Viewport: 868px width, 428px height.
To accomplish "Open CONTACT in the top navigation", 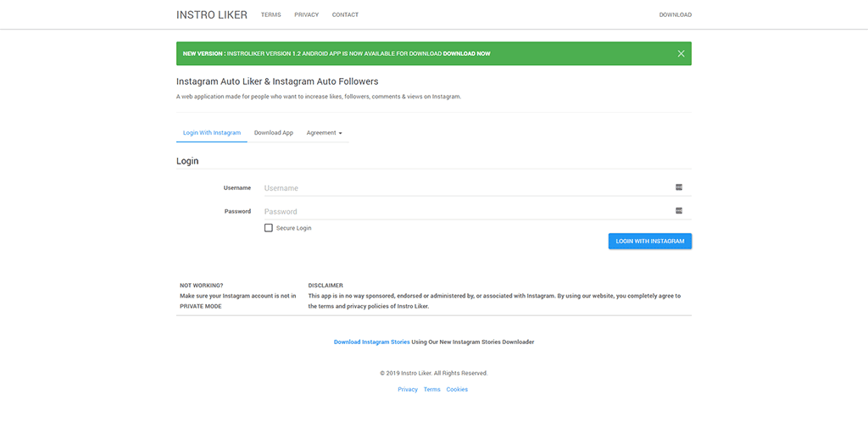I will (346, 15).
